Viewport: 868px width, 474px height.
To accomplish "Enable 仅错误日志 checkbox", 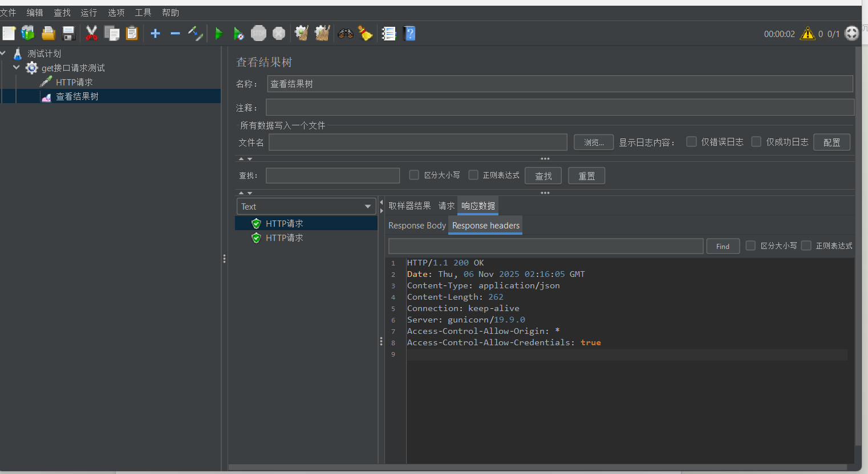I will pyautogui.click(x=691, y=142).
